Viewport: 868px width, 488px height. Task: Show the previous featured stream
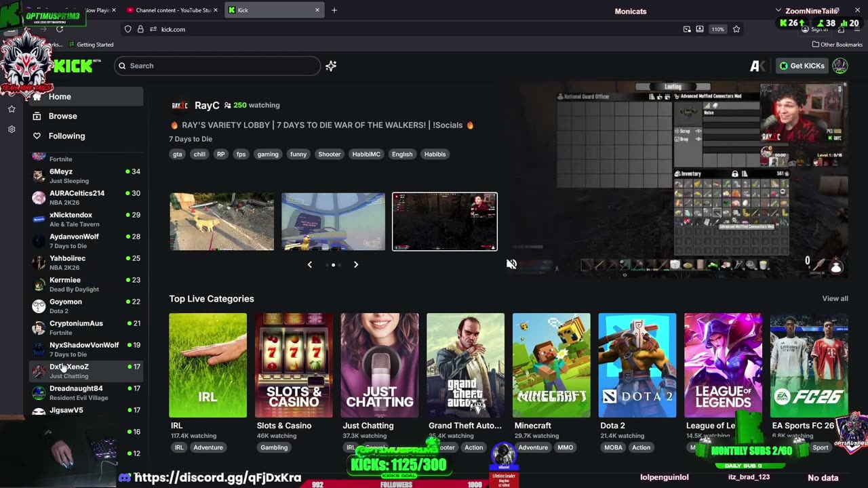pyautogui.click(x=310, y=264)
